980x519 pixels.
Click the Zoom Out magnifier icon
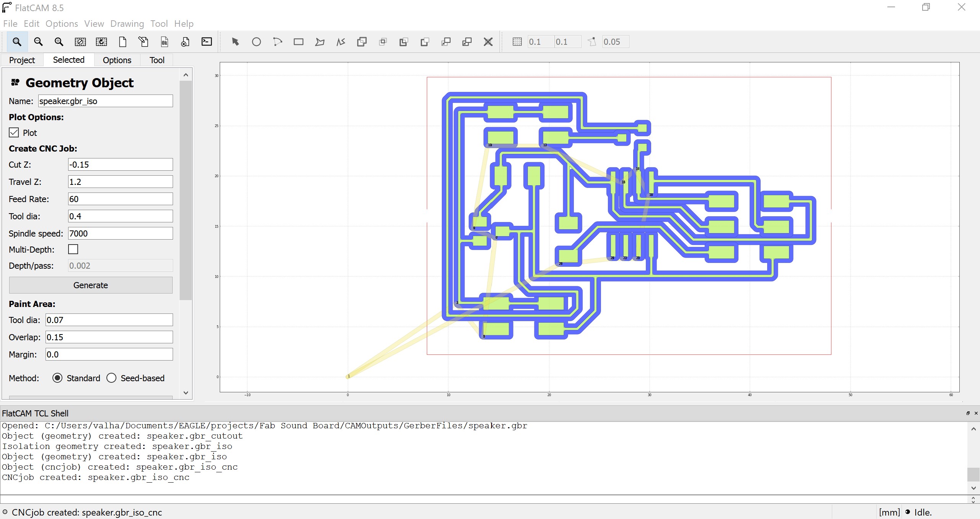click(x=38, y=42)
